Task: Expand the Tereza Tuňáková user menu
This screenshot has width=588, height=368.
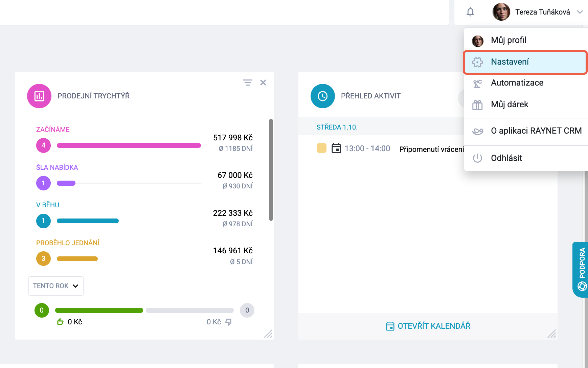Action: (x=537, y=12)
